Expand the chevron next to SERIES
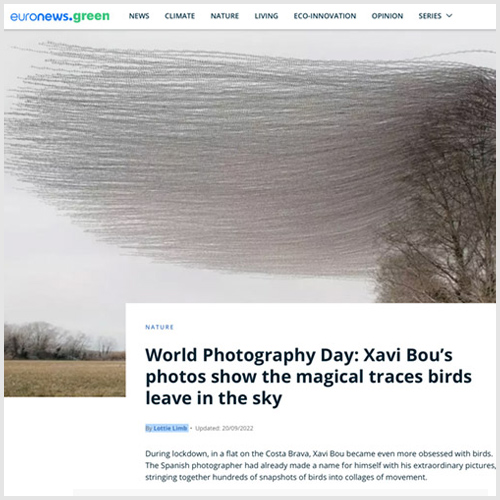Viewport: 500px width, 500px height. tap(449, 16)
